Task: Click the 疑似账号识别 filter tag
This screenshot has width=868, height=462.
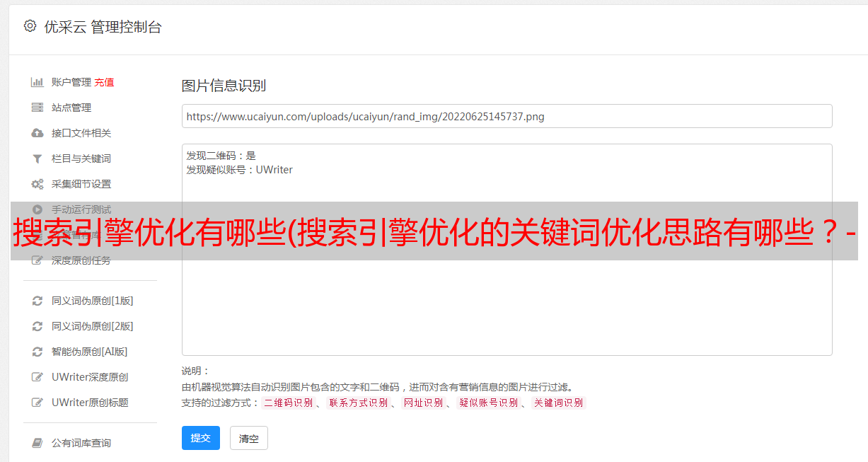Action: (x=488, y=403)
